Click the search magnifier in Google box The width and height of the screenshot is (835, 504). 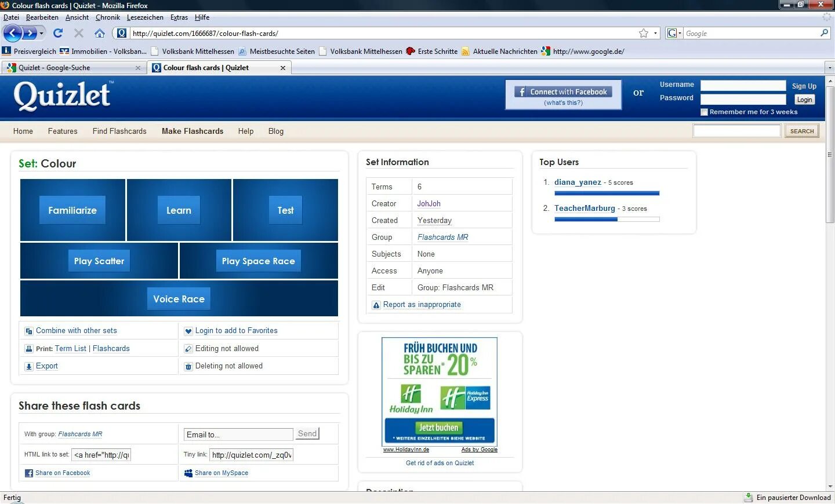tap(824, 33)
